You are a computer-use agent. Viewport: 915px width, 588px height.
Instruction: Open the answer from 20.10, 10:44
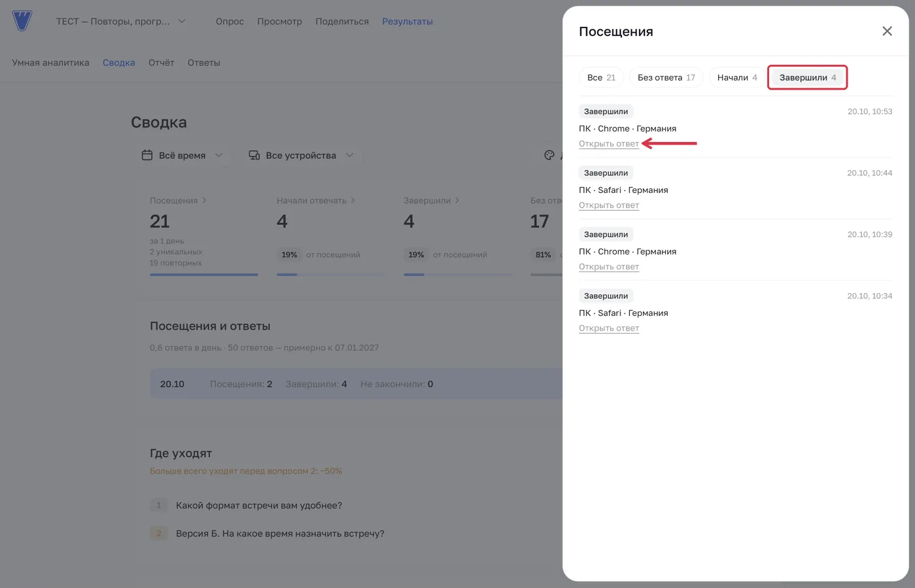609,205
